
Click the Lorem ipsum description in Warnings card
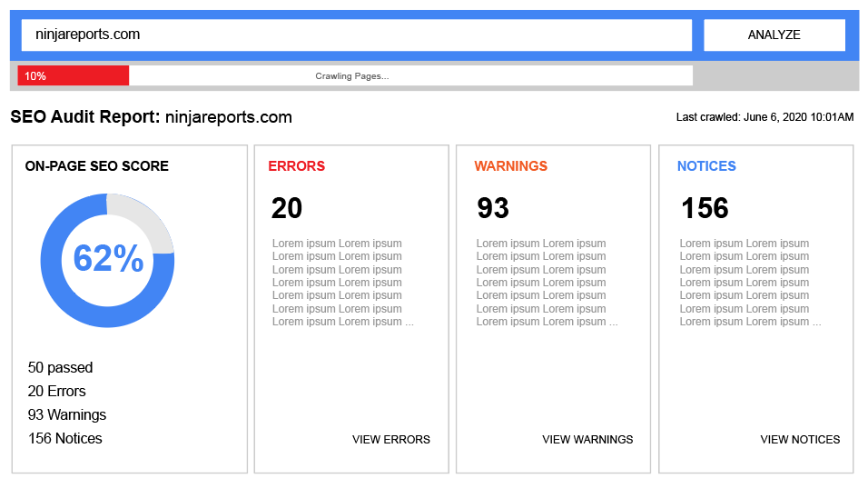547,283
